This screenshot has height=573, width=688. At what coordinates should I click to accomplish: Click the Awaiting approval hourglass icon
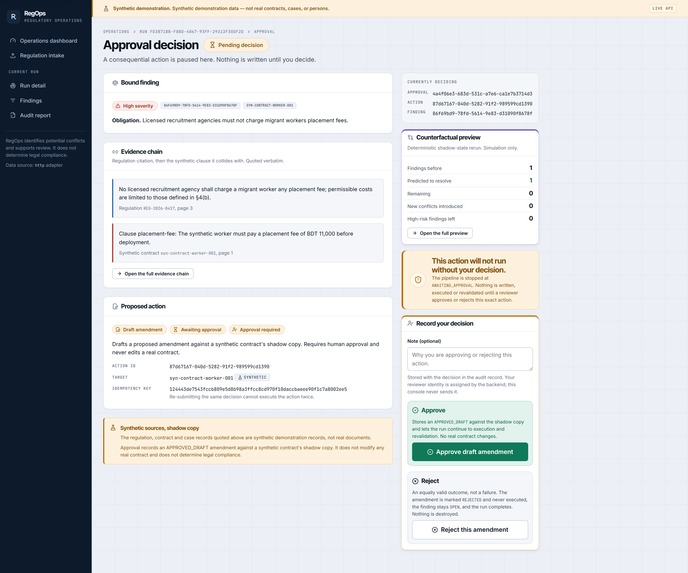tap(176, 329)
